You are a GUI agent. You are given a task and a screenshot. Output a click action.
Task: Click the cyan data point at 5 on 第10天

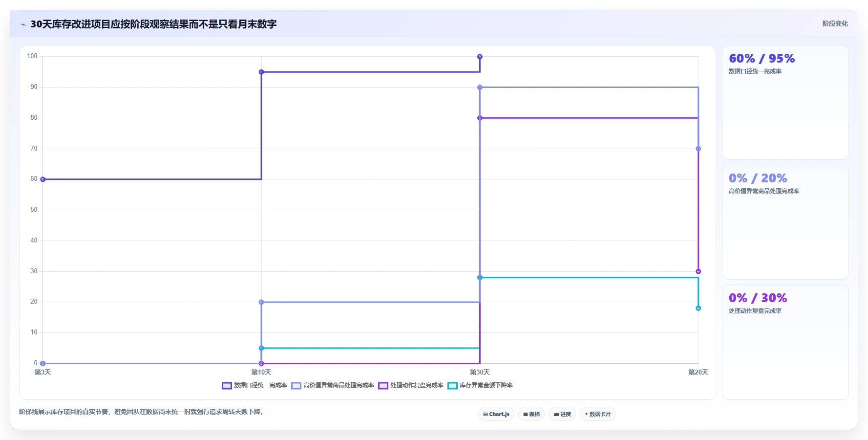[x=261, y=348]
